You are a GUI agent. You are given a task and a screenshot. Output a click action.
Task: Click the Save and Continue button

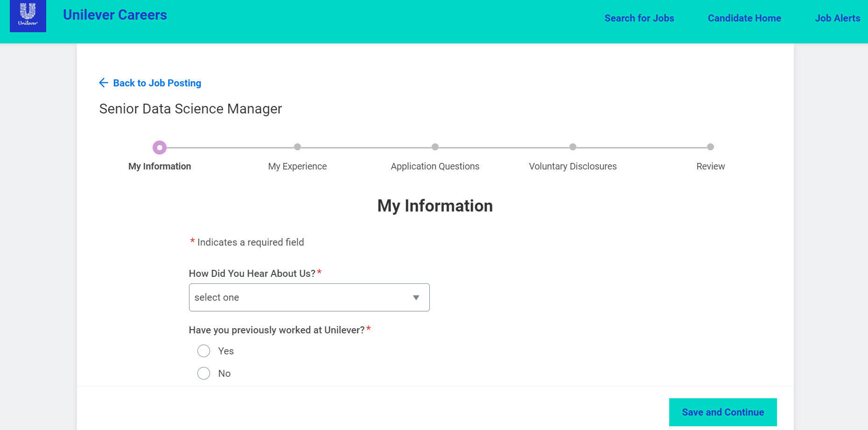(x=723, y=412)
